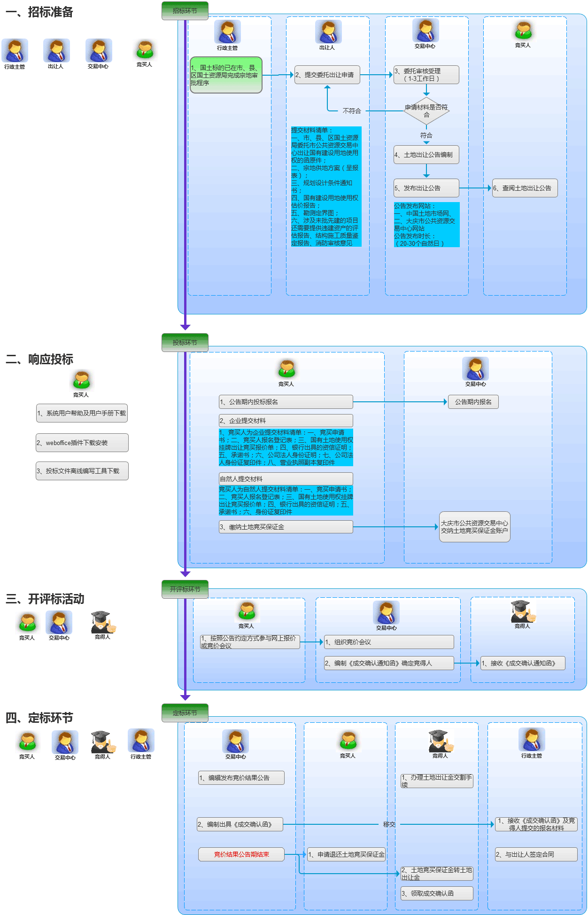Click the 交易中心 icon in 投标环节 panel

coord(475,368)
